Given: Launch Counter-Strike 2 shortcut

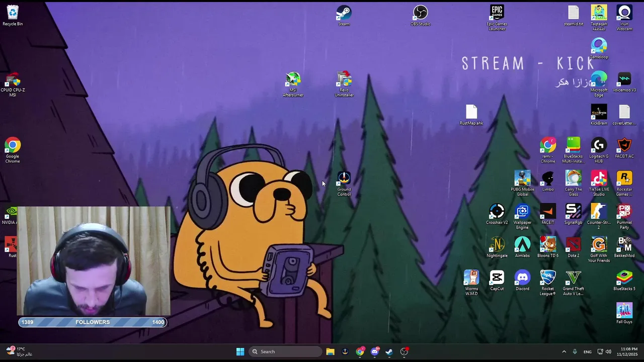Looking at the screenshot, I should (599, 217).
